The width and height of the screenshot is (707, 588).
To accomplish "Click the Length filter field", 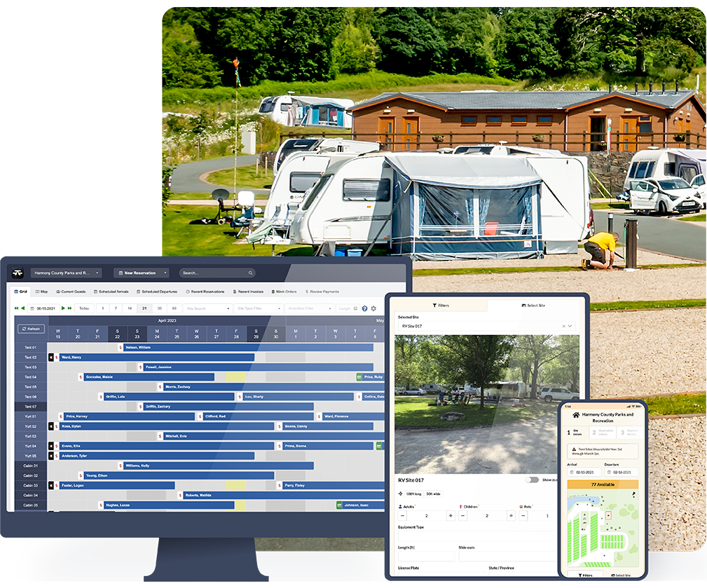I will tap(347, 308).
